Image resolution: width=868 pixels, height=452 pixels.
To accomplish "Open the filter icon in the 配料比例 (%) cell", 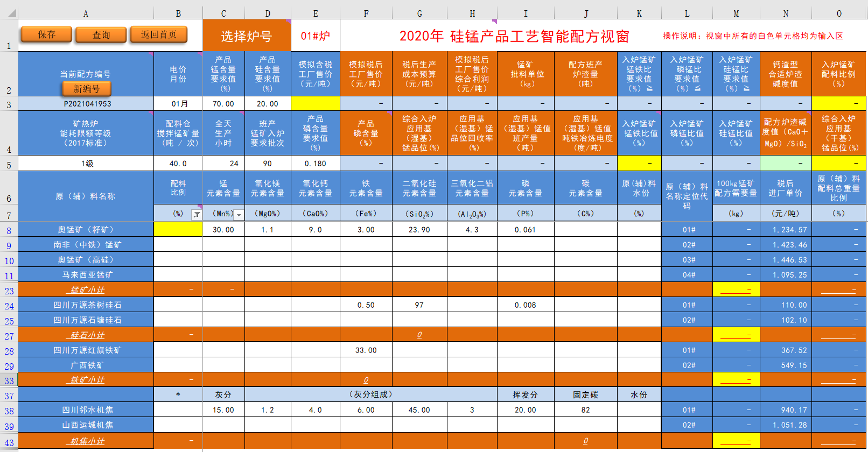I will click(197, 215).
